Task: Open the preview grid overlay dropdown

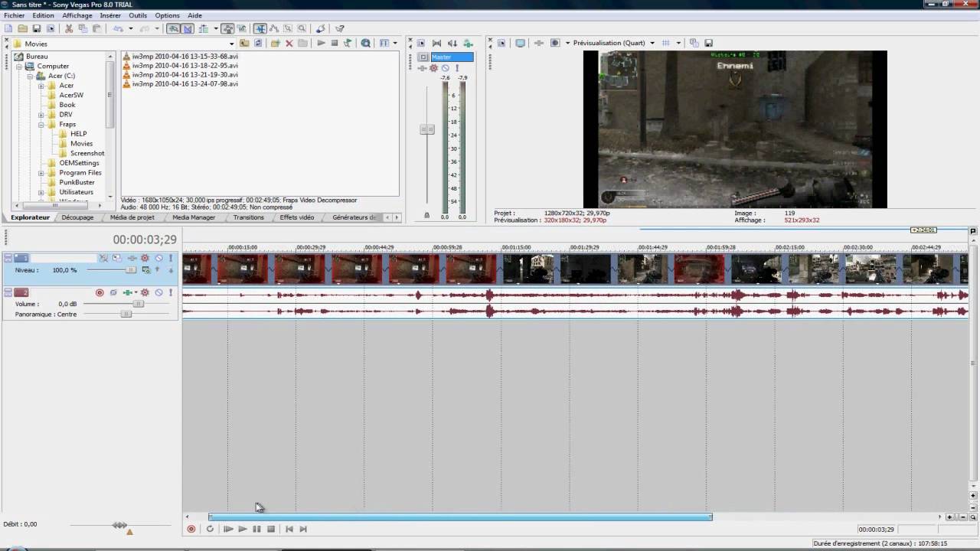Action: (x=678, y=43)
